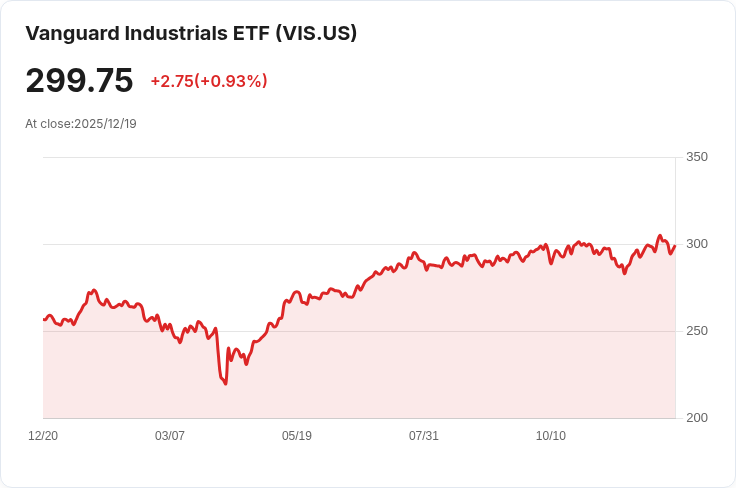
Task: Click the left start of the price line
Action: pos(44,320)
